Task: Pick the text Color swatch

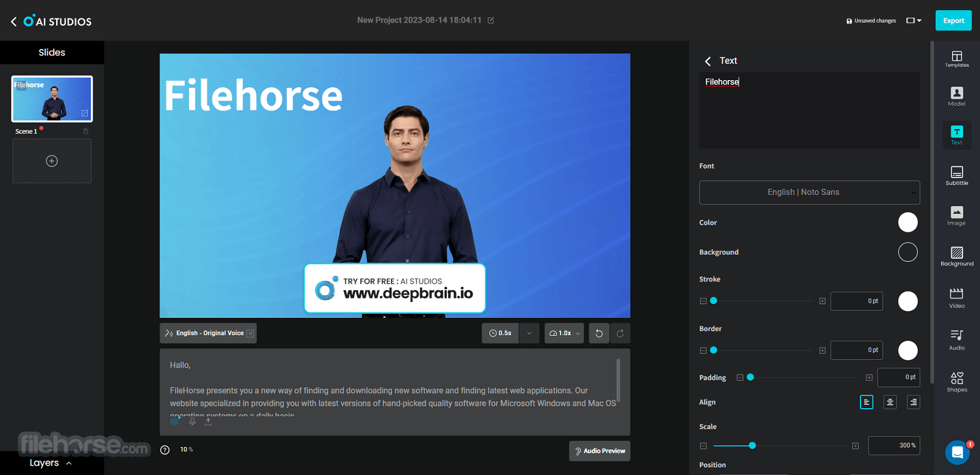Action: coord(908,222)
